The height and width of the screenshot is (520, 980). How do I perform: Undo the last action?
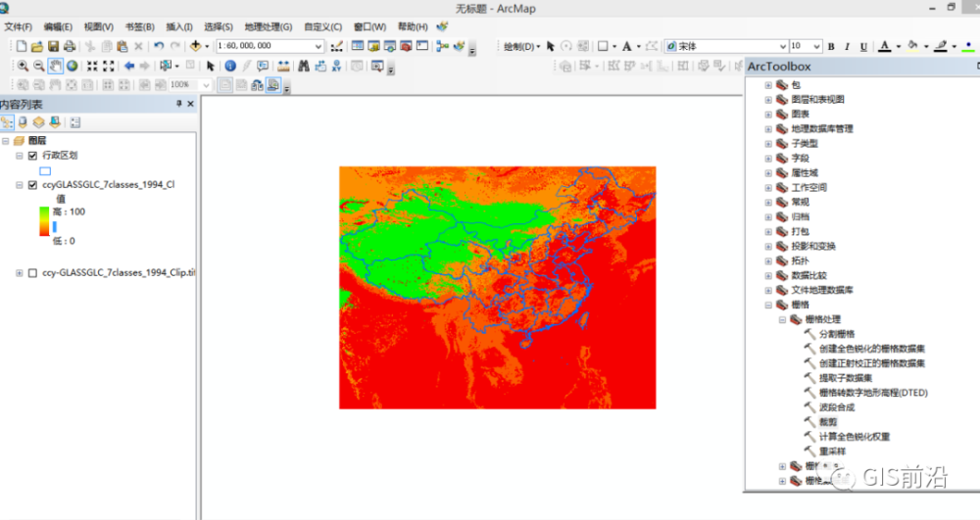click(159, 46)
